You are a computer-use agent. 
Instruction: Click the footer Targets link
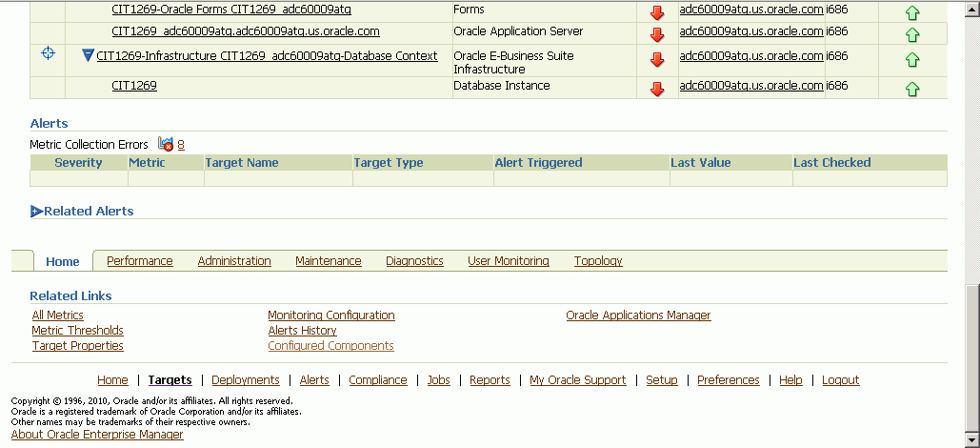tap(170, 379)
